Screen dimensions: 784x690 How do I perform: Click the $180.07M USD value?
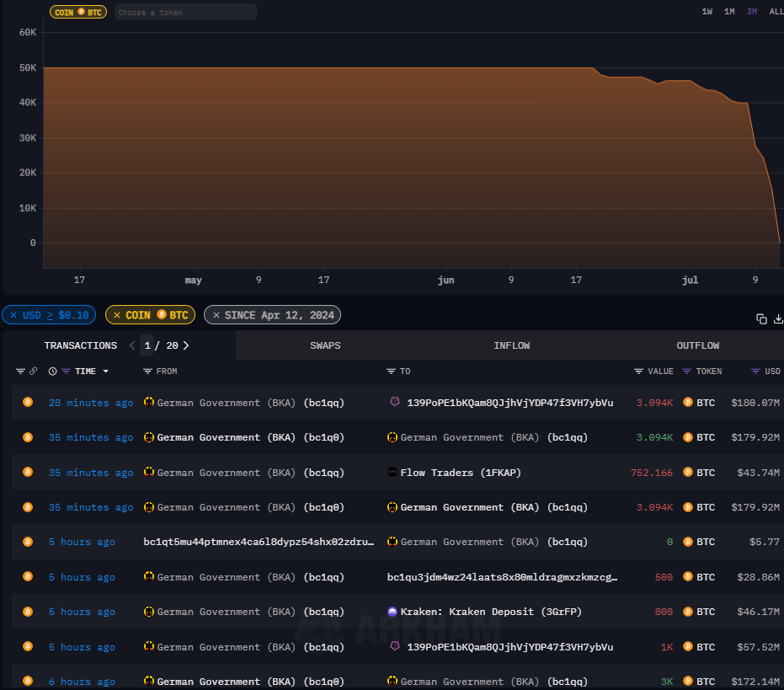[755, 403]
